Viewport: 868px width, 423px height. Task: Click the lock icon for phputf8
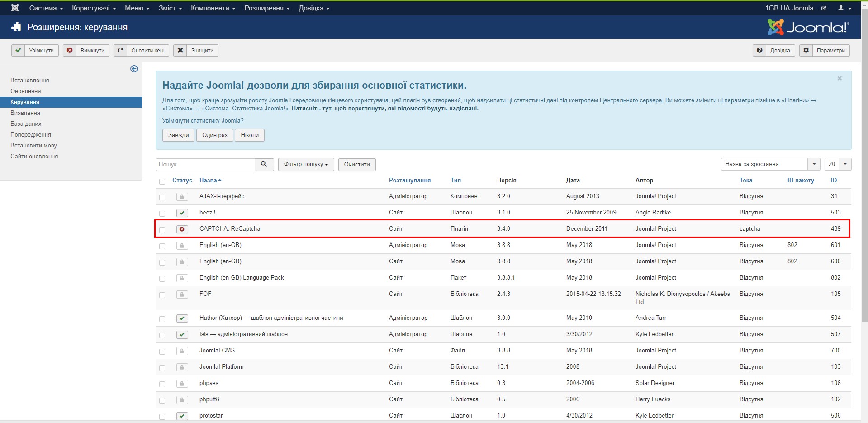(x=182, y=399)
